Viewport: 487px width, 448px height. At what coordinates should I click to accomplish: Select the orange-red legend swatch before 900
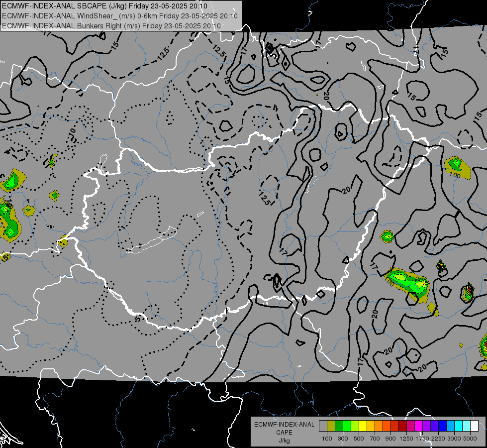coord(387,426)
